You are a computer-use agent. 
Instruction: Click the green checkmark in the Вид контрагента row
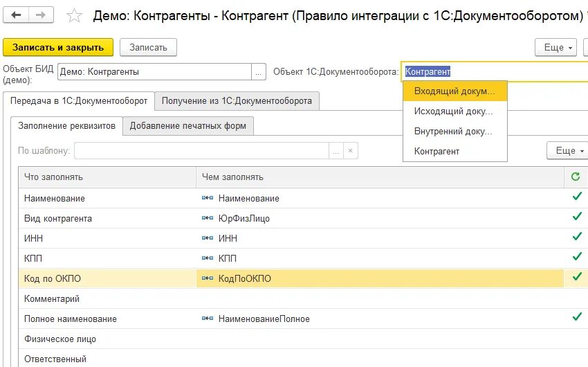577,217
